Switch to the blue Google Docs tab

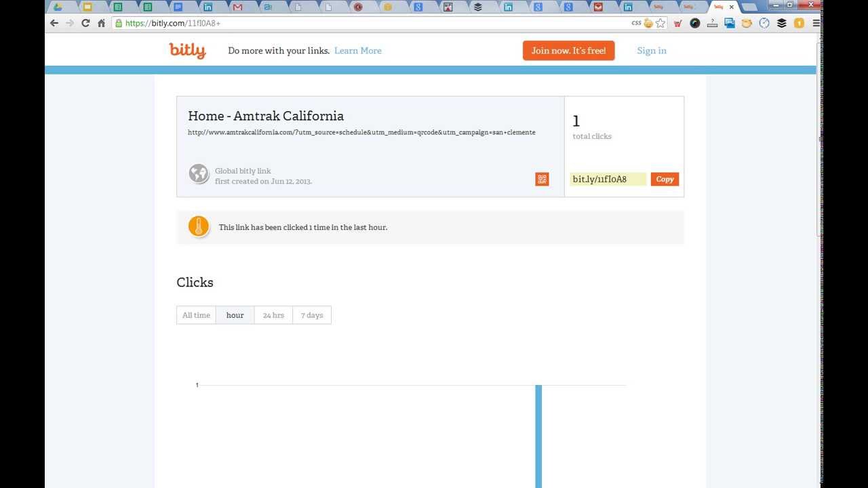(178, 7)
